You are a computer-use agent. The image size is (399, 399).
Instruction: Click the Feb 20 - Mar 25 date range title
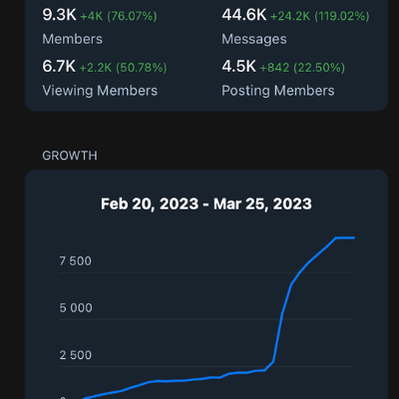(206, 204)
